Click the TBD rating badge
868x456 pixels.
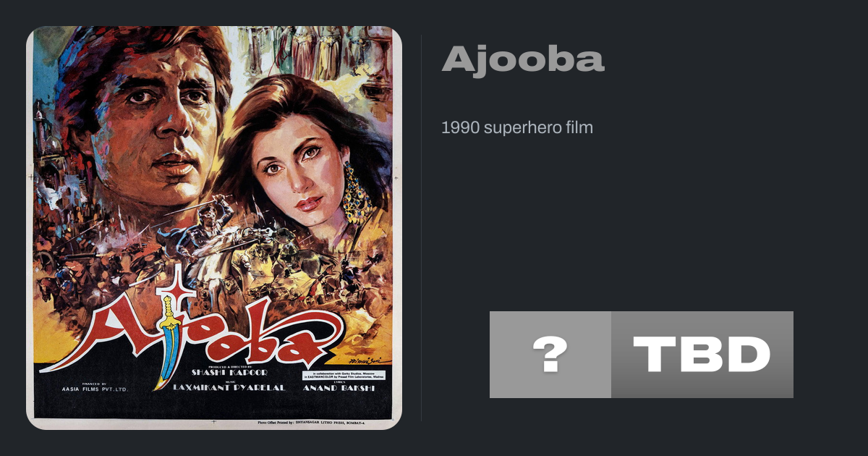(702, 355)
